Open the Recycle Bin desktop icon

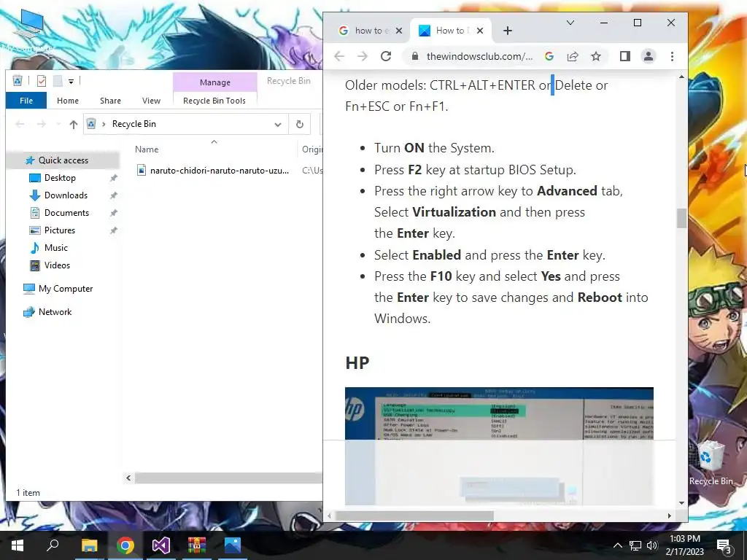tap(711, 463)
